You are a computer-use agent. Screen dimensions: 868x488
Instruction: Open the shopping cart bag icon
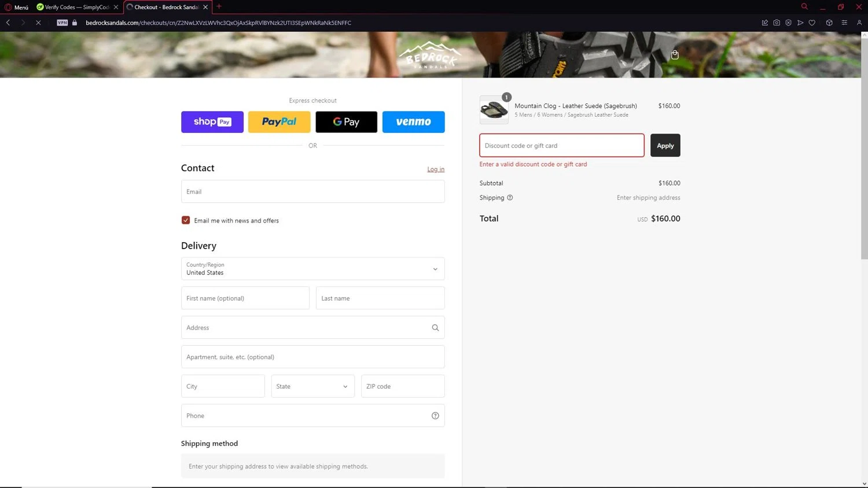coord(675,55)
